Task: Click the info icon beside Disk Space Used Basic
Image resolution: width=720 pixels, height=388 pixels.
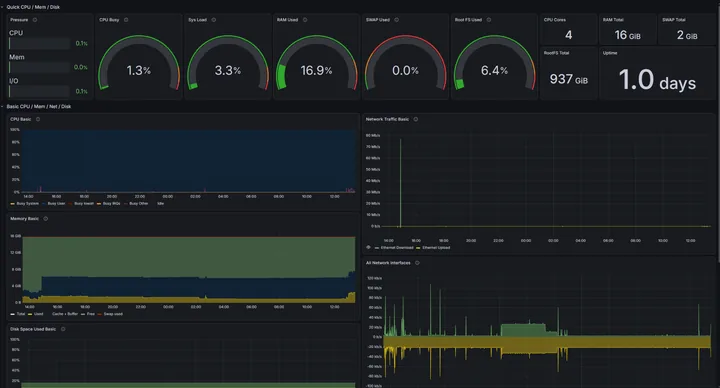Action: 63,329
